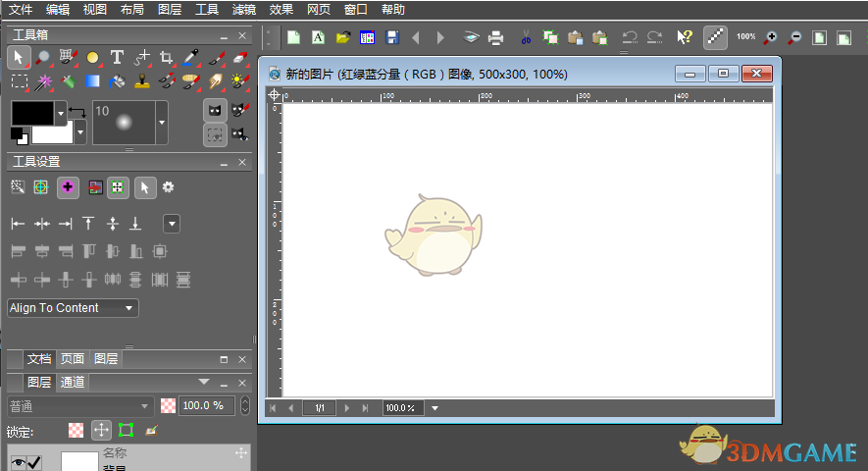The width and height of the screenshot is (868, 471).
Task: Select the Crop tool
Action: pyautogui.click(x=166, y=57)
